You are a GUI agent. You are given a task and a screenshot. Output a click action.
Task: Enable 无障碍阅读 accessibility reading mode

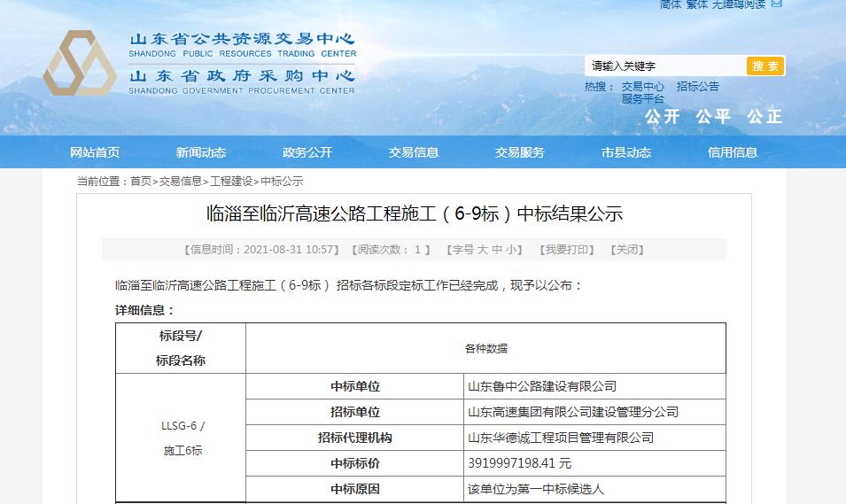738,4
